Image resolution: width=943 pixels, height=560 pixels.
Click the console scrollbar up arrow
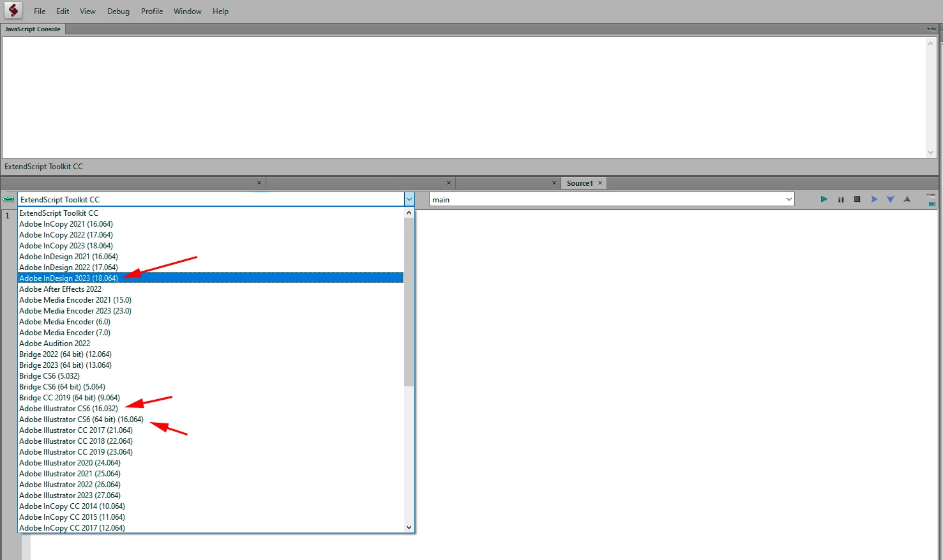pos(930,43)
